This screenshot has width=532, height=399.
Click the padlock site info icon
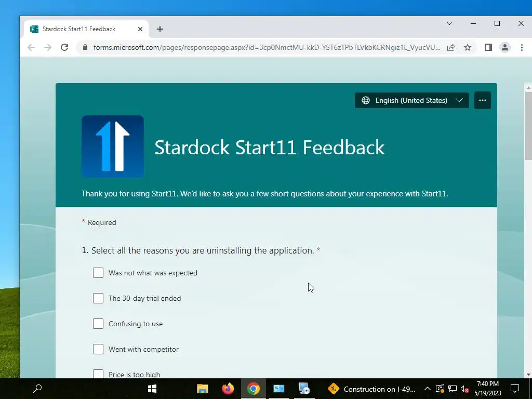click(x=85, y=47)
